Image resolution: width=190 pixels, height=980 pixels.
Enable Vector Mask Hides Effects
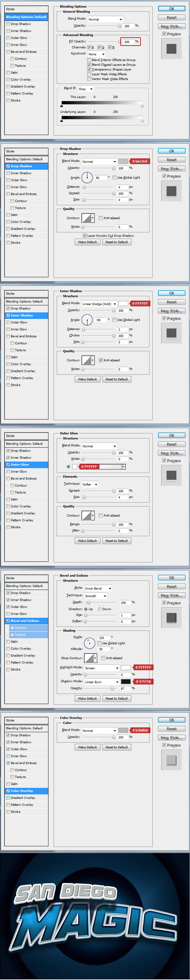(x=89, y=79)
